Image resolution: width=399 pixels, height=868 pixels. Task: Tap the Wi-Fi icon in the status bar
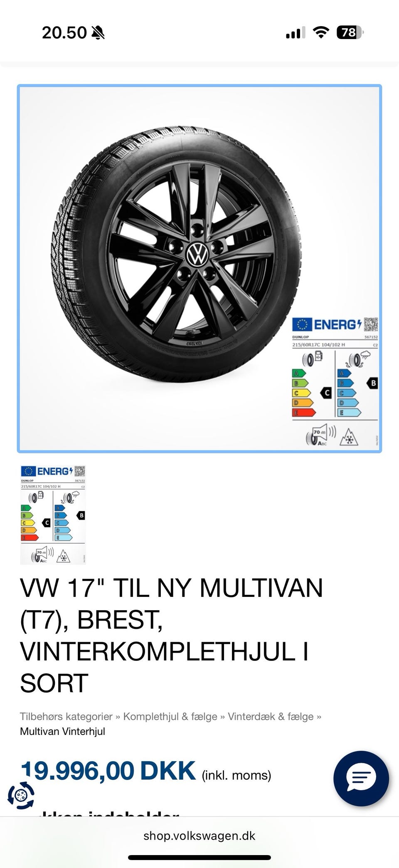(x=320, y=32)
